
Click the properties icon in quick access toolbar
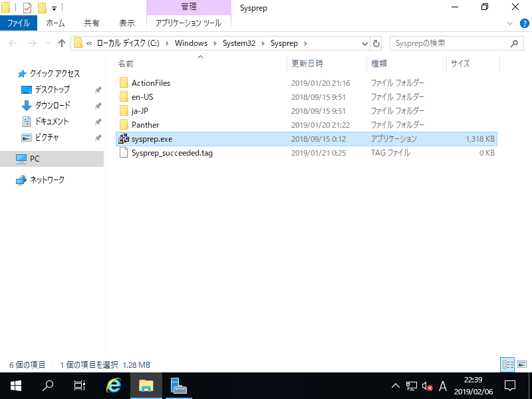click(x=27, y=7)
